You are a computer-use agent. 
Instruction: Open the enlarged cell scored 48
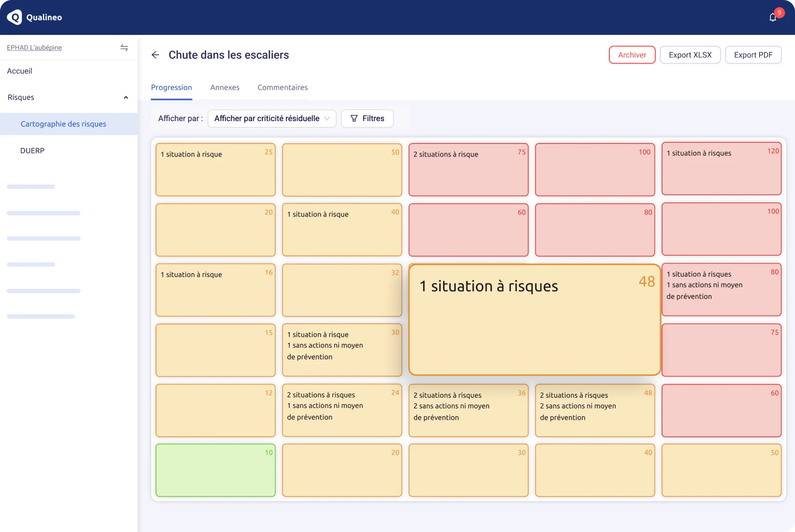click(x=535, y=320)
